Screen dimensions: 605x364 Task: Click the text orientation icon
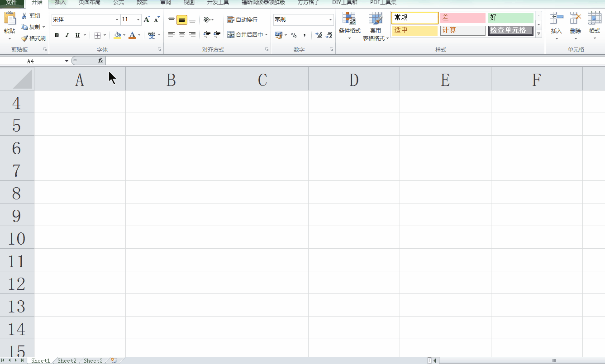tap(207, 20)
